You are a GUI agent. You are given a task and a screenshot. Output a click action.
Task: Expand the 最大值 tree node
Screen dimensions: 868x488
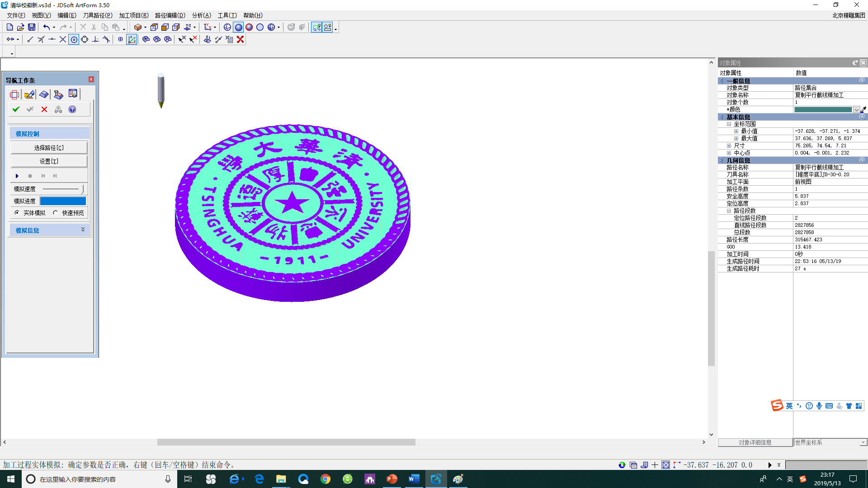[x=736, y=138]
